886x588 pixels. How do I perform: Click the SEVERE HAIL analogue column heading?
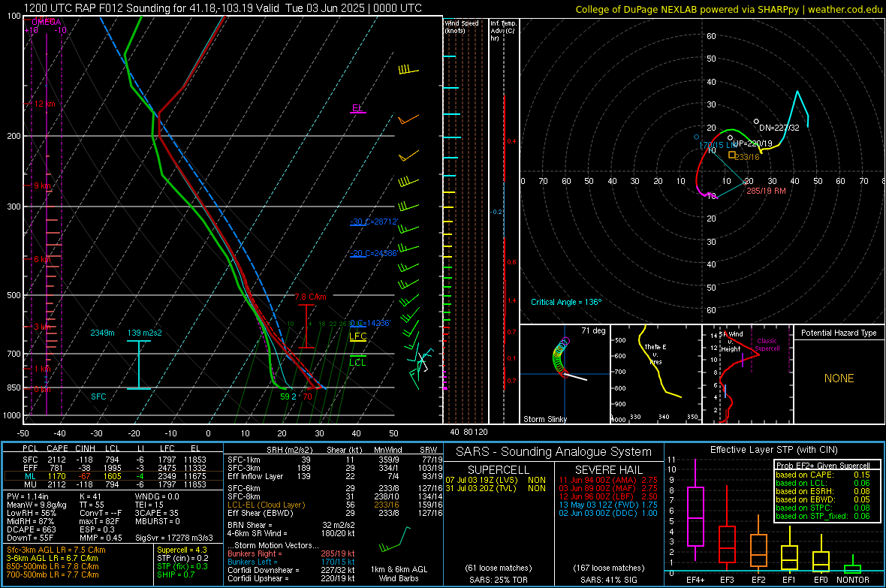pos(608,470)
